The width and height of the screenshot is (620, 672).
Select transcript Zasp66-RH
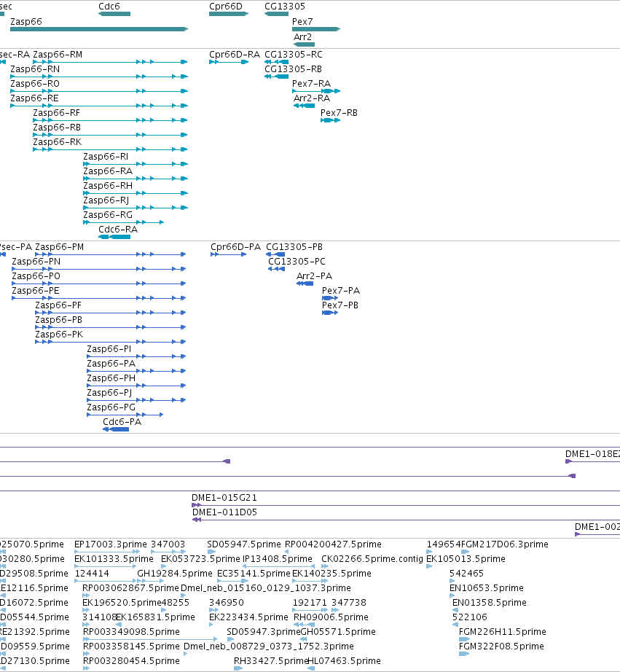coord(136,193)
